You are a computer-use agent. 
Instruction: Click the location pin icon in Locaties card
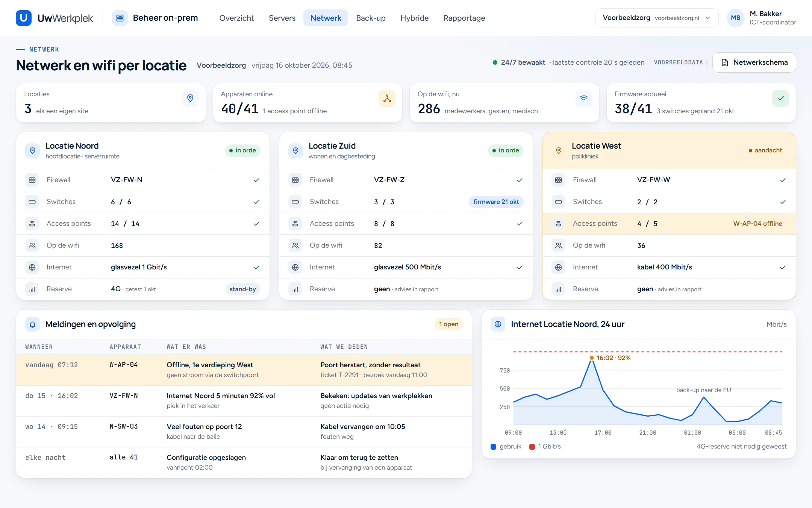tap(190, 98)
